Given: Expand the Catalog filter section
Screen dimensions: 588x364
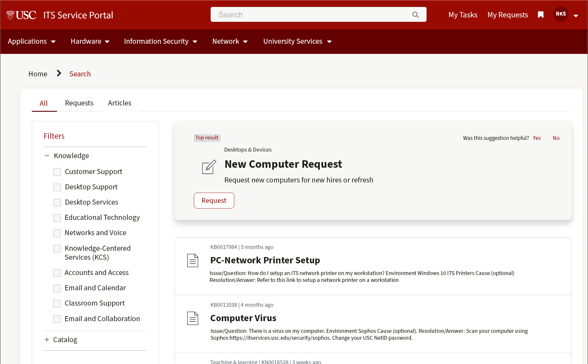Looking at the screenshot, I should click(47, 340).
